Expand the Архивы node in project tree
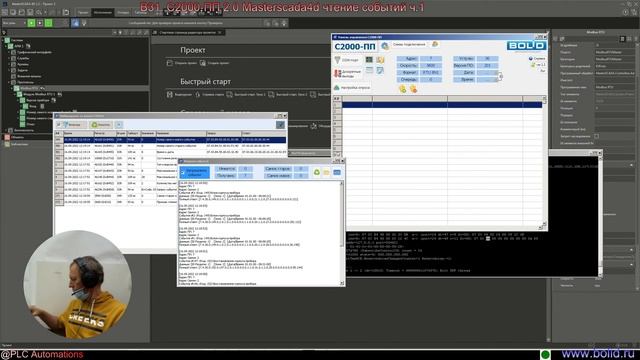The width and height of the screenshot is (640, 360). (10, 64)
